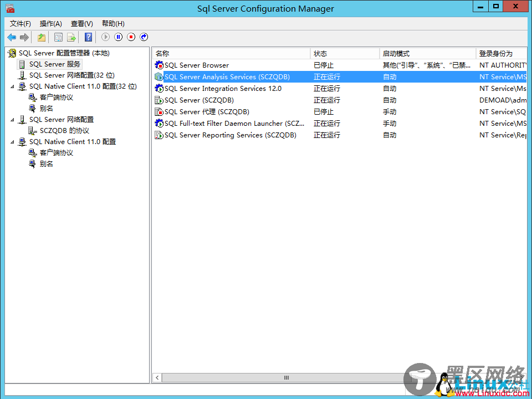Click 手动 start mode of SQL Server 代理
532x399 pixels.
(x=390, y=111)
